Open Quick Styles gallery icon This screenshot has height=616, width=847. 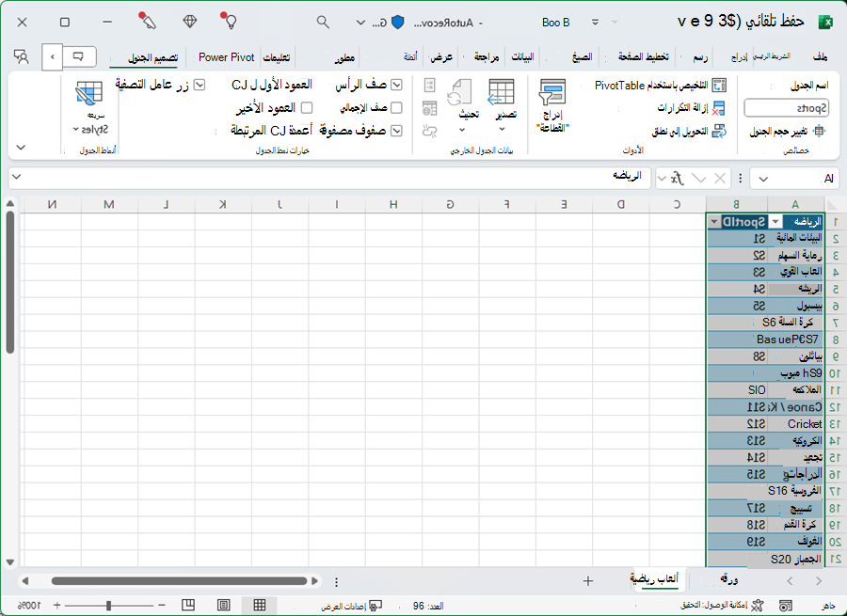click(x=89, y=94)
